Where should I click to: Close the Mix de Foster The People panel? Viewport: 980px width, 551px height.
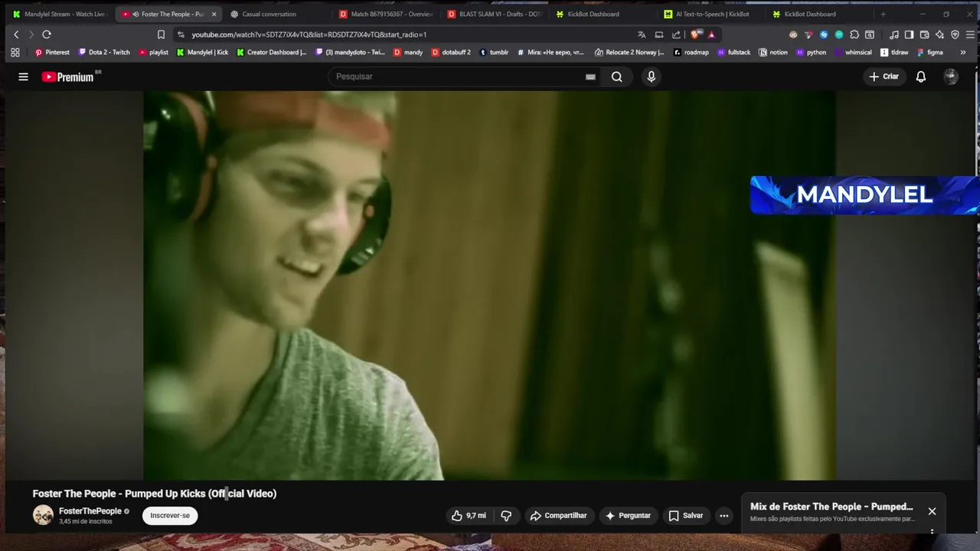(x=932, y=511)
